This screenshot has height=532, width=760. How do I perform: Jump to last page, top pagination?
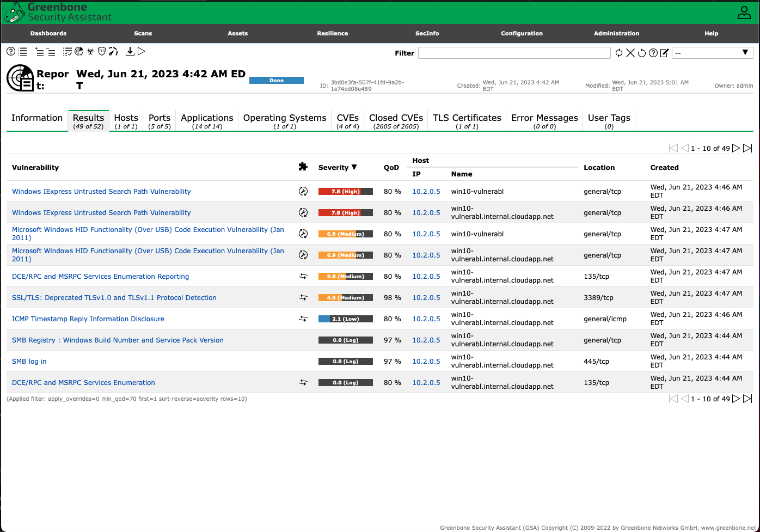pyautogui.click(x=747, y=148)
